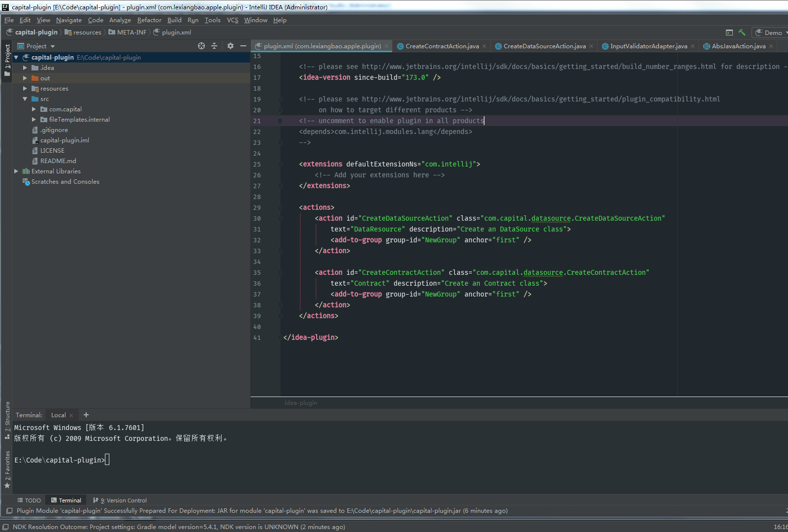Click META-INF breadcrumb in navigation bar
This screenshot has width=788, height=532.
[128, 33]
